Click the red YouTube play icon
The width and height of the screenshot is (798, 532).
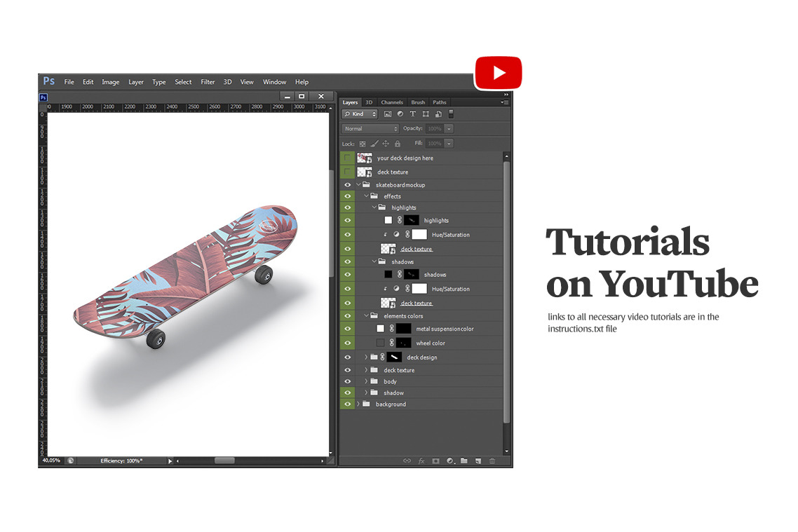pos(499,73)
